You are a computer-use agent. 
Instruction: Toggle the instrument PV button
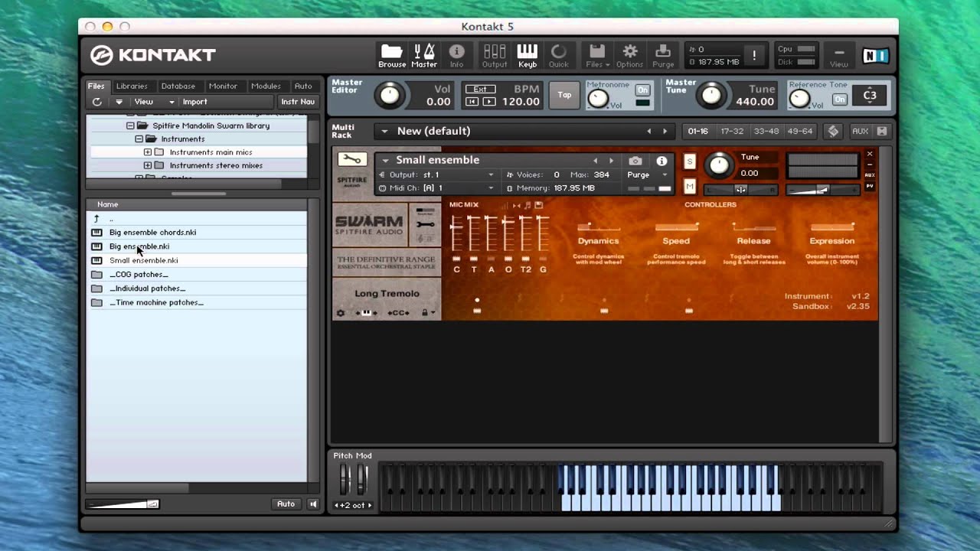pyautogui.click(x=870, y=186)
